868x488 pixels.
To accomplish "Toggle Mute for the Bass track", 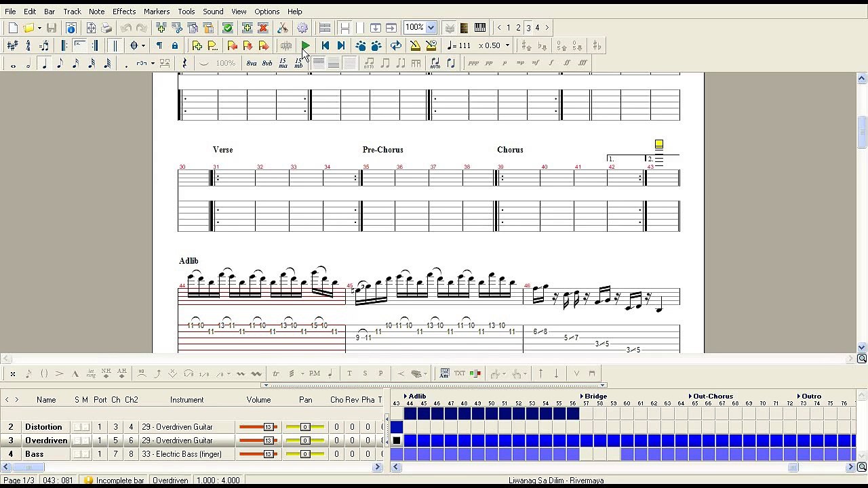I will tap(85, 454).
